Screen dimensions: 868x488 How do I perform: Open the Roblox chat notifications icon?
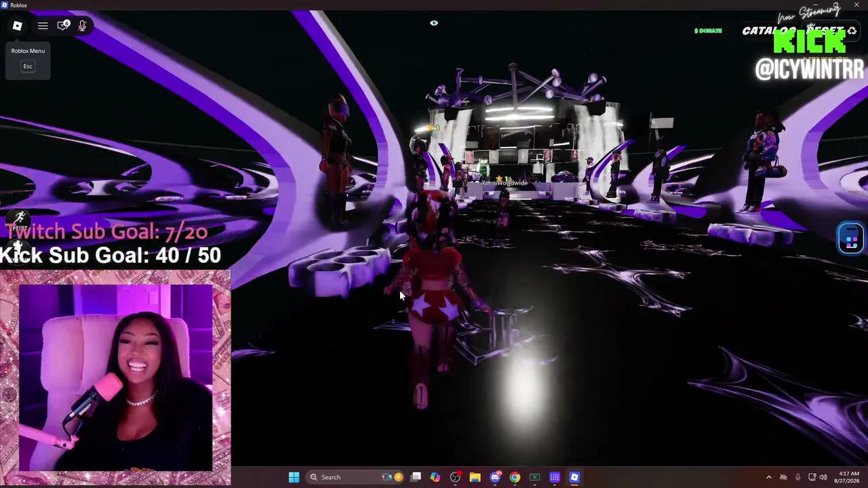[x=63, y=26]
